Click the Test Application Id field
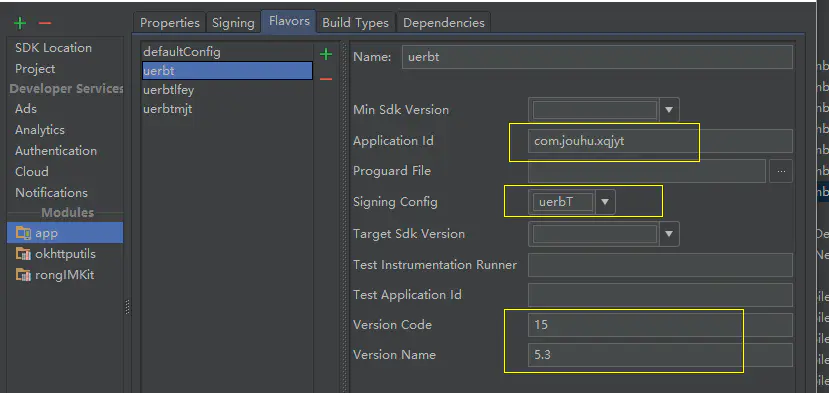 660,295
